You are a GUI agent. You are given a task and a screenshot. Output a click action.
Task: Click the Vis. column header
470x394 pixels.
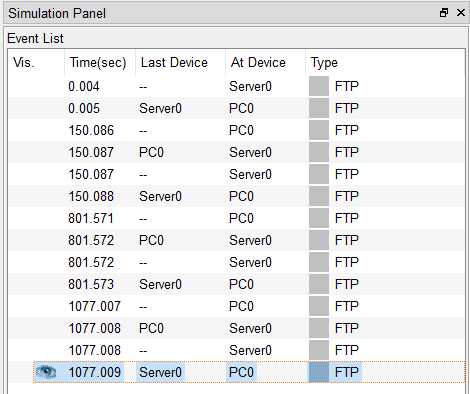[x=24, y=62]
